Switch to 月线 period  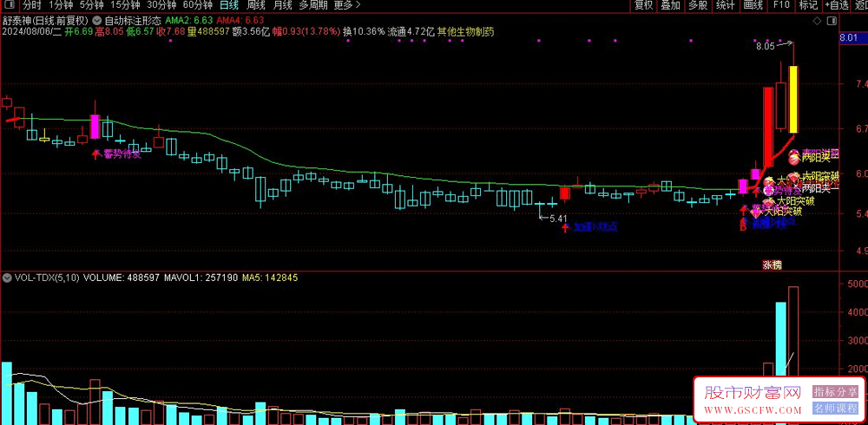click(282, 5)
